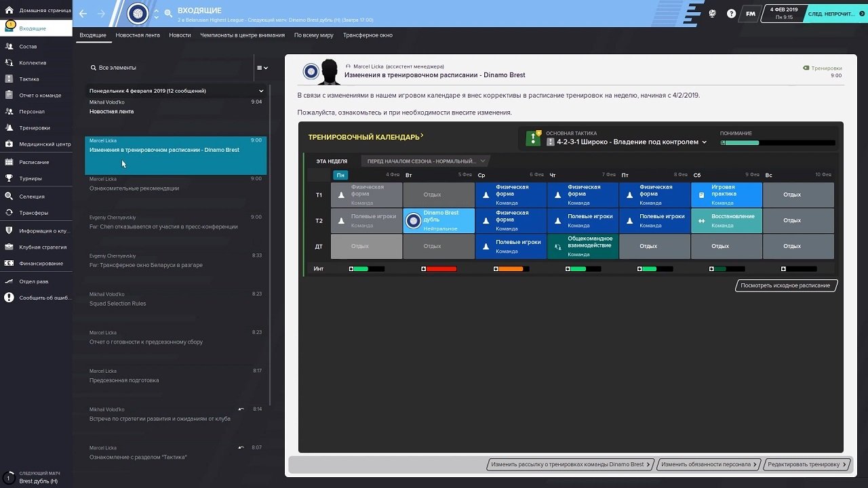Image resolution: width=868 pixels, height=488 pixels.
Task: Click Tuesday's red intensity bar
Action: (439, 269)
